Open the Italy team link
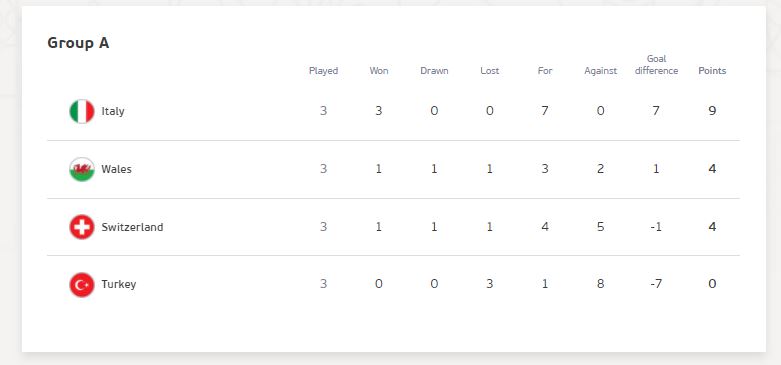Screen dimensions: 781x365 [113, 111]
